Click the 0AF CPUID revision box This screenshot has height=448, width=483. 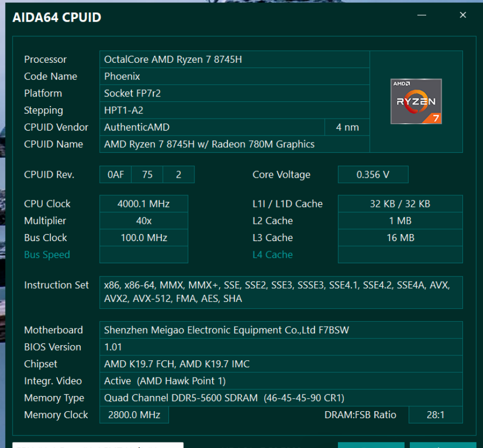(115, 174)
